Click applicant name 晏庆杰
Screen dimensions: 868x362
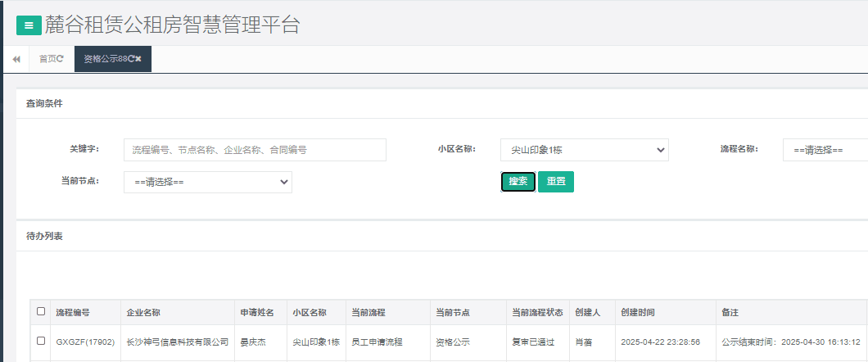click(x=253, y=342)
